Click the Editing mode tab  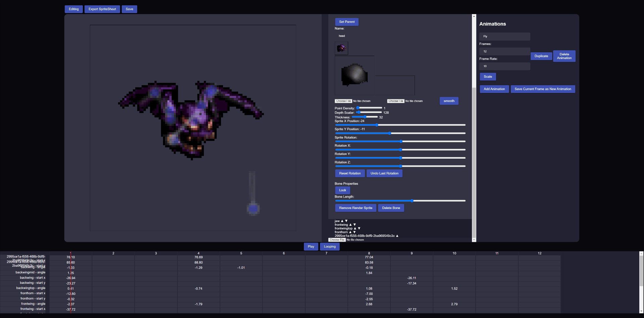pyautogui.click(x=74, y=9)
